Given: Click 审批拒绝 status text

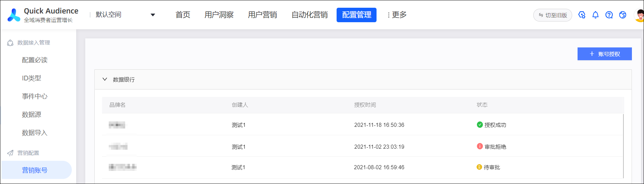Looking at the screenshot, I should pos(495,147).
